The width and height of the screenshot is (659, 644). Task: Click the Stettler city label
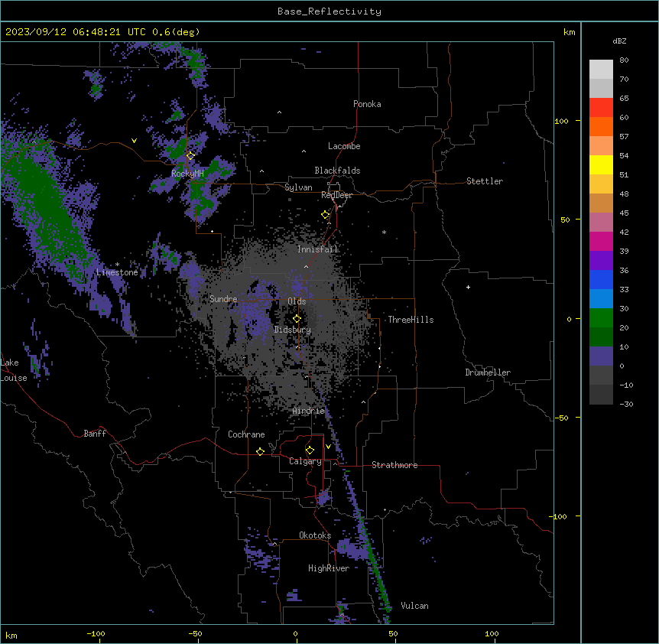tap(485, 181)
